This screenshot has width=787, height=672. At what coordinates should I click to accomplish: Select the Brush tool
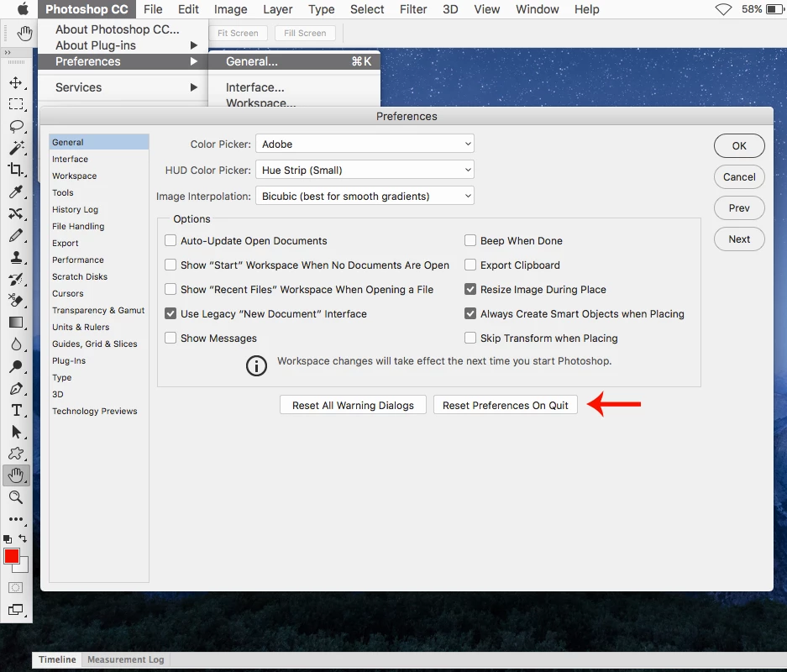point(16,235)
